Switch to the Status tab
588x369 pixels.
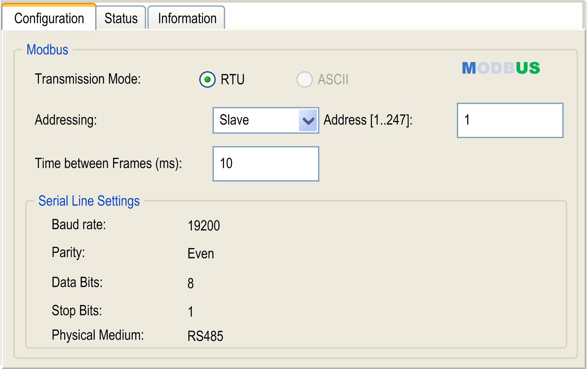(x=121, y=18)
